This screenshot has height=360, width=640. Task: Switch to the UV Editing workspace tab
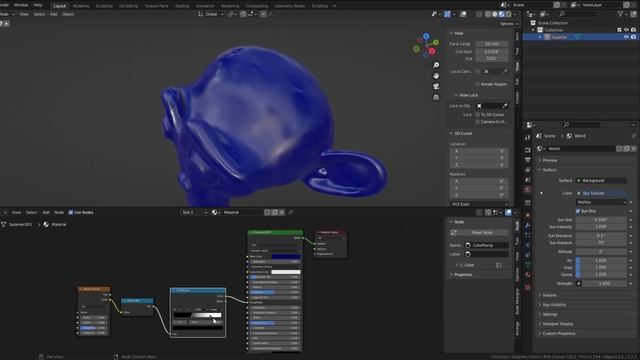tap(128, 6)
